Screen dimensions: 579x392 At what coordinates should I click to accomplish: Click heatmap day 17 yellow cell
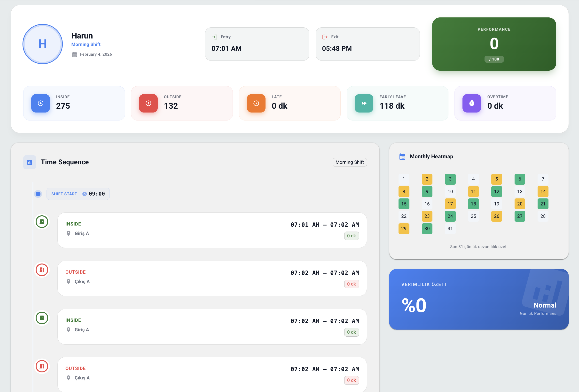pos(450,204)
